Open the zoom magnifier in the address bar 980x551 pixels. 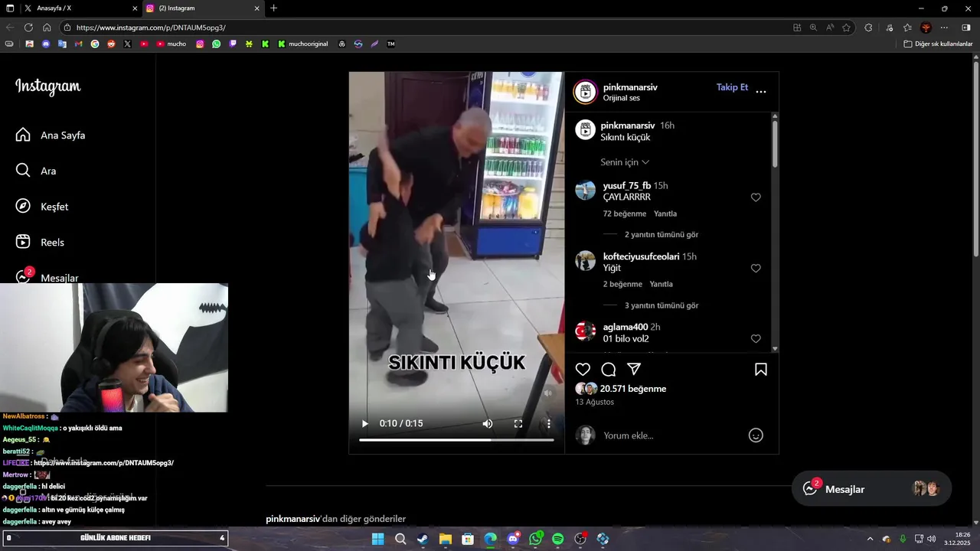[813, 28]
